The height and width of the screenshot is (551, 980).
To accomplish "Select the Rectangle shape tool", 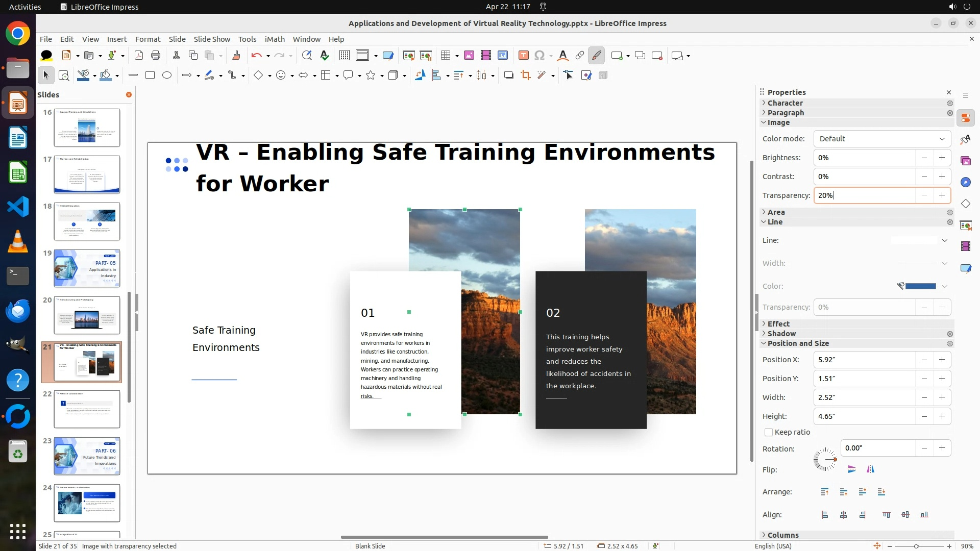I will (x=150, y=76).
